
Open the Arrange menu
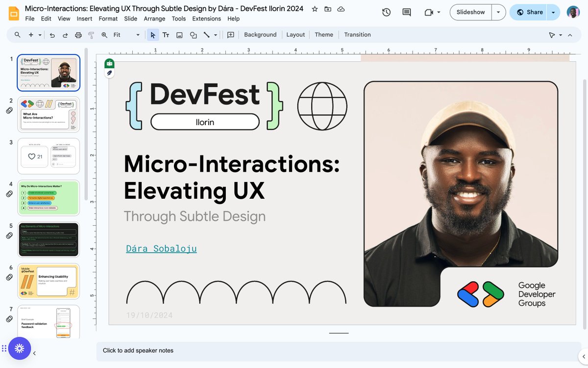click(154, 19)
